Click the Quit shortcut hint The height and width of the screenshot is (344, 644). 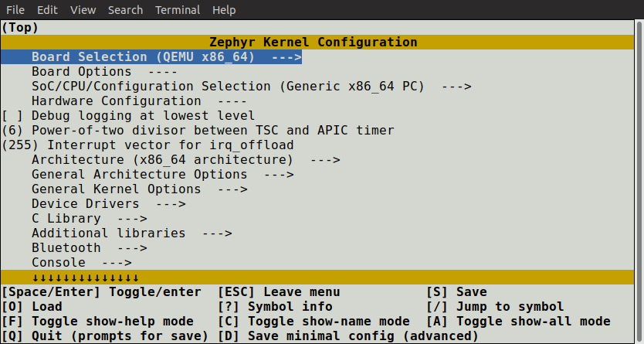pos(105,336)
